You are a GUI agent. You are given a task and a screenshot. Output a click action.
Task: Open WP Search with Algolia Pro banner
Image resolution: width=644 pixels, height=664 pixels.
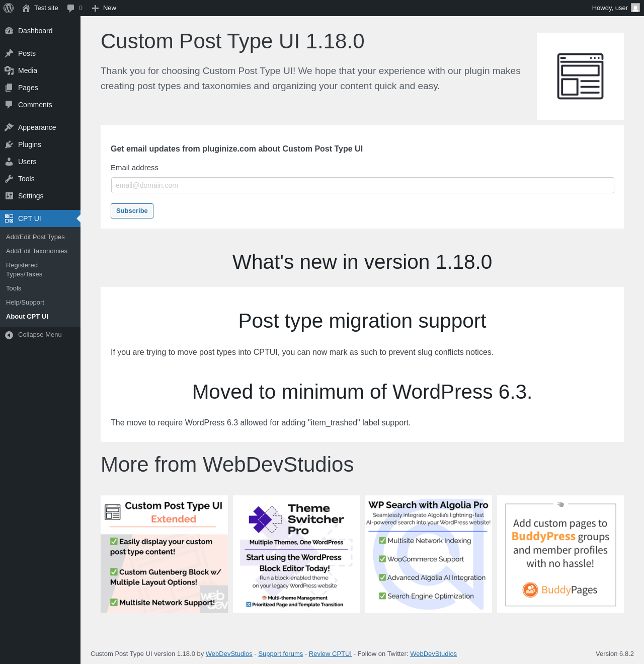428,554
